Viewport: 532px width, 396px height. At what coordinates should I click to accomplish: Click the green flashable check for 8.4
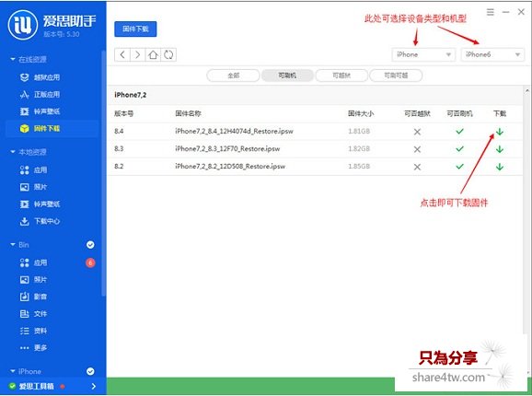pos(459,132)
